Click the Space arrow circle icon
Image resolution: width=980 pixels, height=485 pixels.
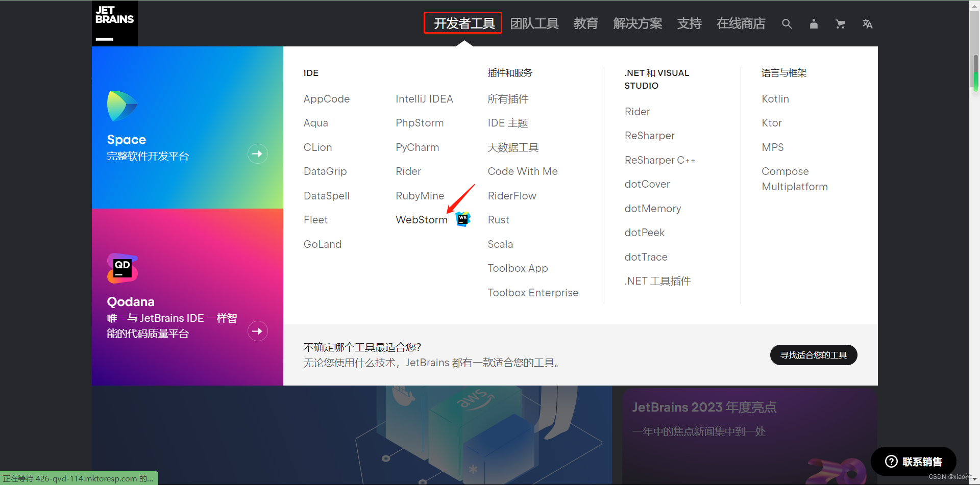(258, 154)
